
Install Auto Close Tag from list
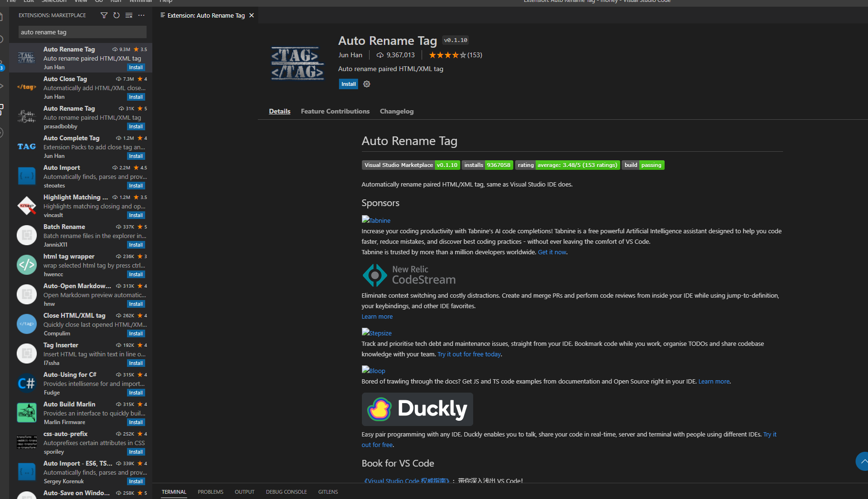pos(136,97)
